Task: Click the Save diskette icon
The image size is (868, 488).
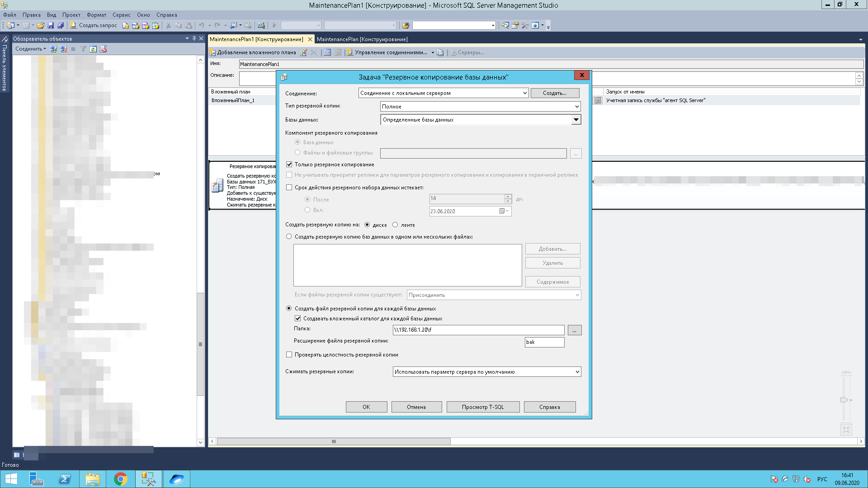Action: (51, 25)
